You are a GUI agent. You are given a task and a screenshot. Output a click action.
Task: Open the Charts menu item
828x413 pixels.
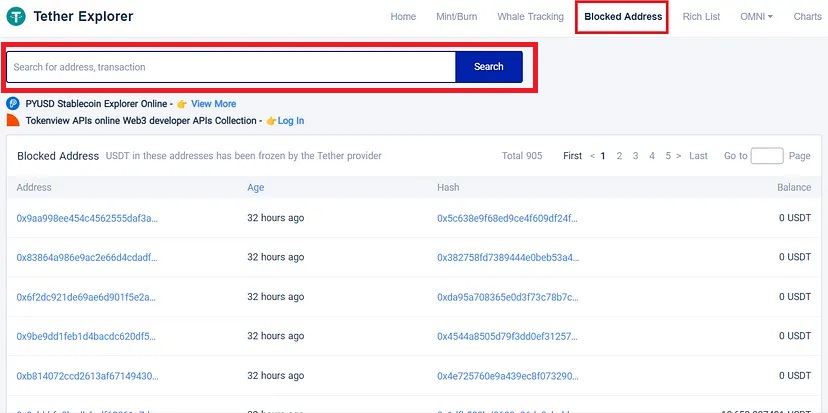click(x=807, y=16)
